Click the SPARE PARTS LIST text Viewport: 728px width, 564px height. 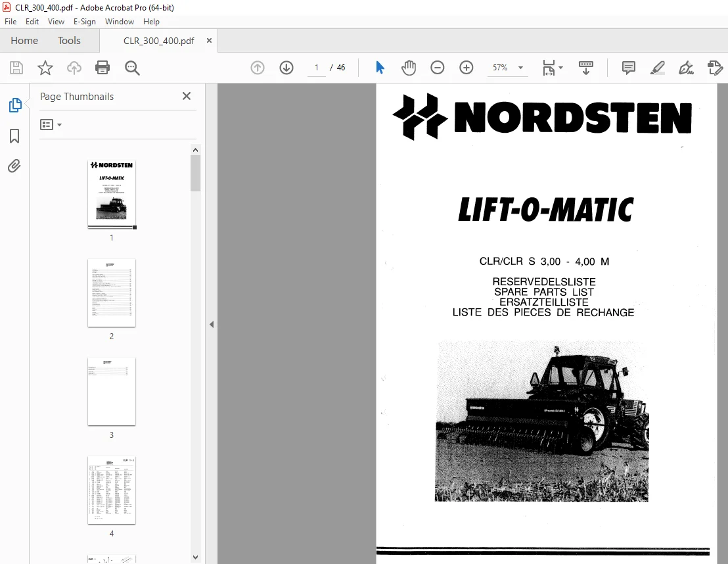(x=543, y=293)
